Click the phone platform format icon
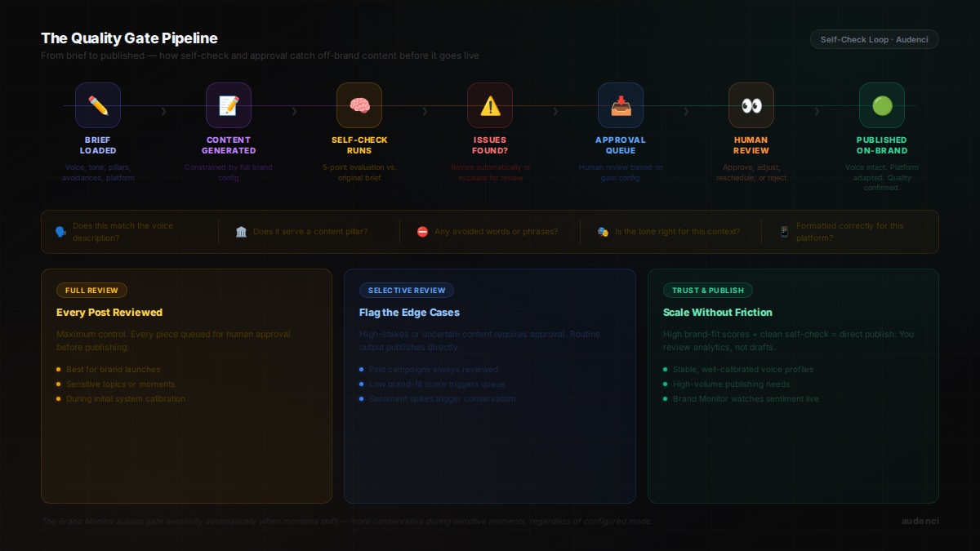 click(x=784, y=232)
